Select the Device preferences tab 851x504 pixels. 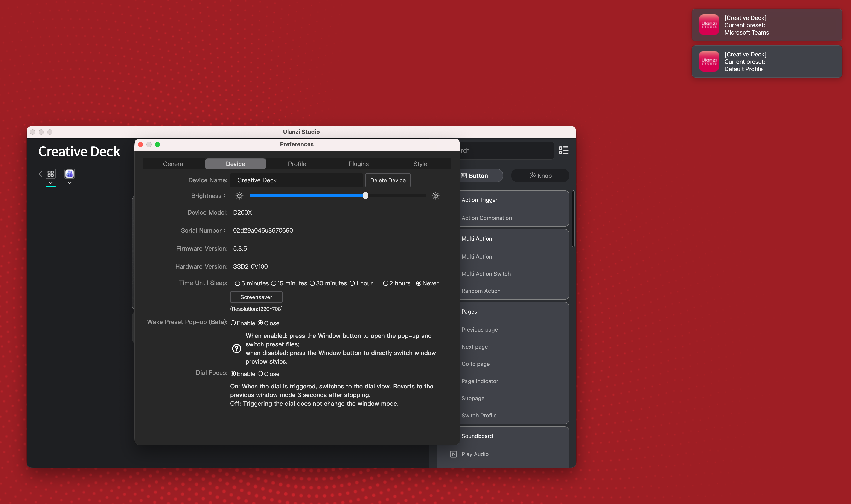(x=235, y=164)
